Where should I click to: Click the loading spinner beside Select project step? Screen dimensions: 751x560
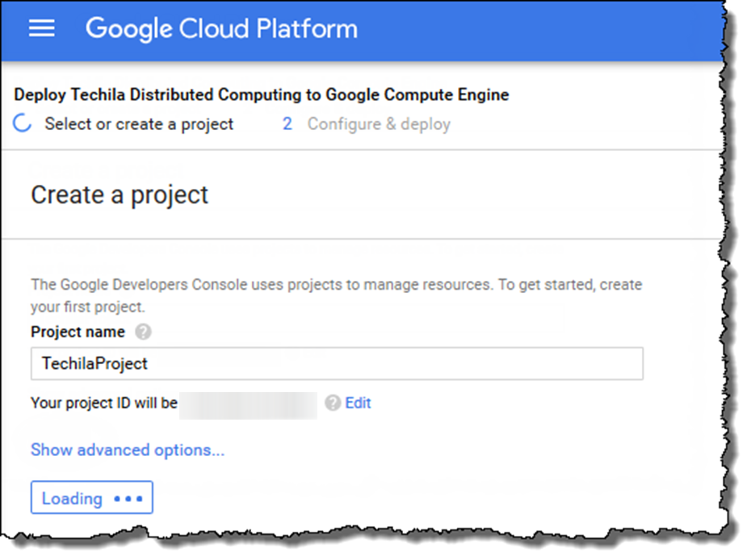pos(22,124)
